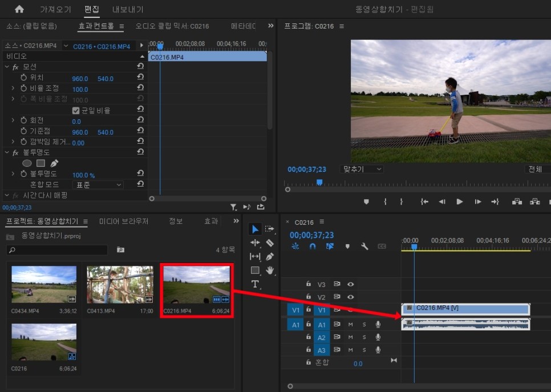Select the C0413.MP4 thumbnail
The height and width of the screenshot is (392, 551).
[x=120, y=284]
